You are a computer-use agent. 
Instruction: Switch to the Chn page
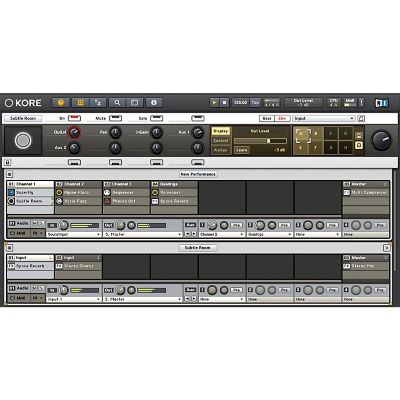tap(282, 118)
